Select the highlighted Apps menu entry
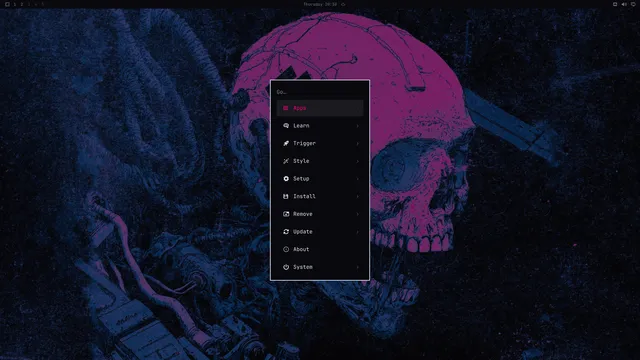 coord(320,108)
